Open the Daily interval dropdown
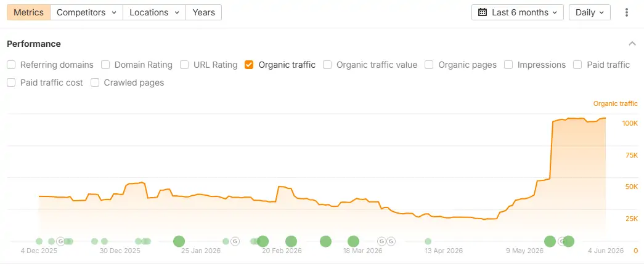Viewport: 644px width, 266px height. pos(589,12)
